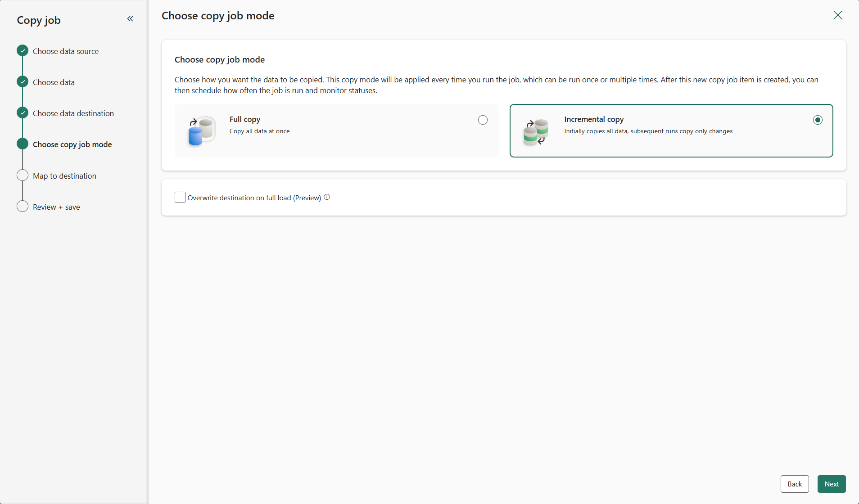Open the Map to destination step
The width and height of the screenshot is (859, 504).
(x=64, y=176)
